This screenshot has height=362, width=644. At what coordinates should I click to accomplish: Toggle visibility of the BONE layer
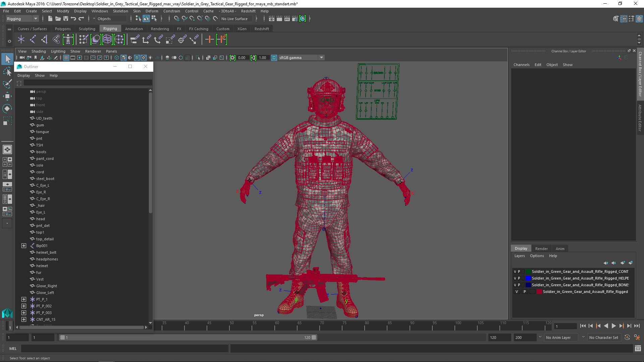pyautogui.click(x=515, y=285)
